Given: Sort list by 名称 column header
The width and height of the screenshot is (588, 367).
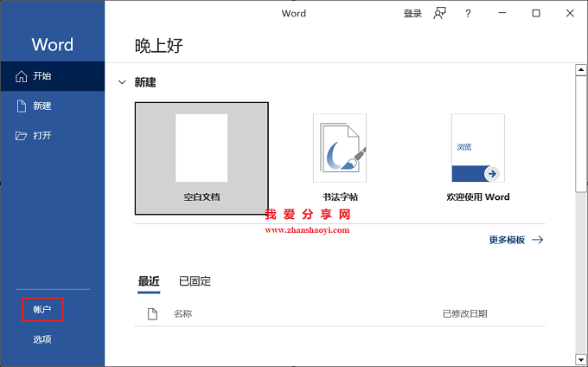Looking at the screenshot, I should pos(182,313).
